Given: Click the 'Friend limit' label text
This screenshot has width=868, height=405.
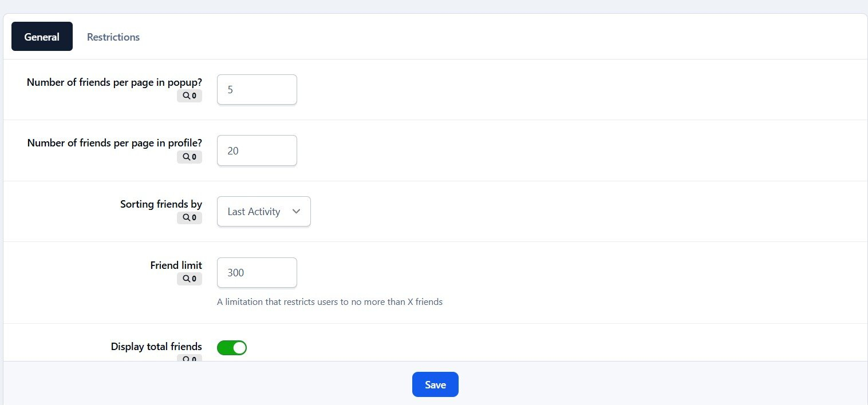Looking at the screenshot, I should pyautogui.click(x=176, y=265).
